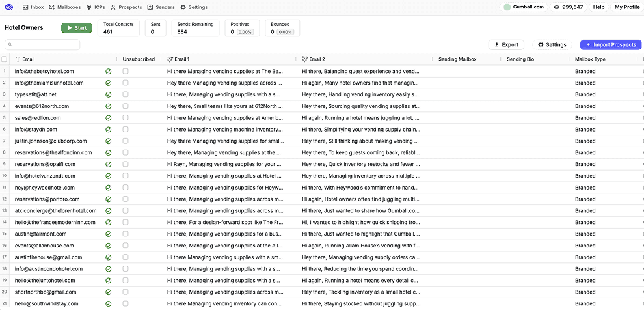Check Unsubscribed for justin.johnson@clubcorp.com
This screenshot has height=310, width=644.
pos(126,141)
